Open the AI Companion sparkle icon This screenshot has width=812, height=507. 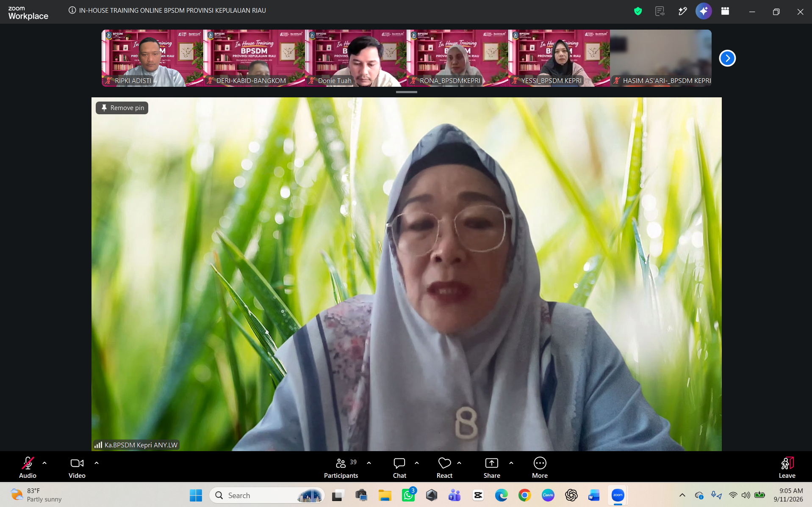coord(704,11)
